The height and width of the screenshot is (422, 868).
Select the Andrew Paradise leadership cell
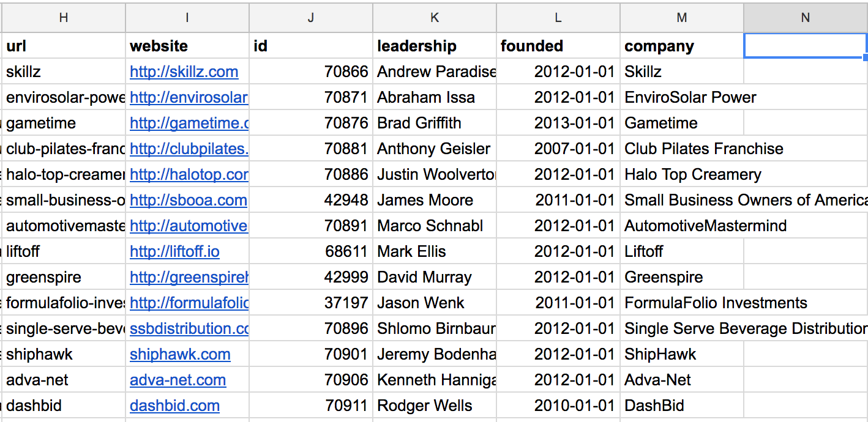point(435,72)
